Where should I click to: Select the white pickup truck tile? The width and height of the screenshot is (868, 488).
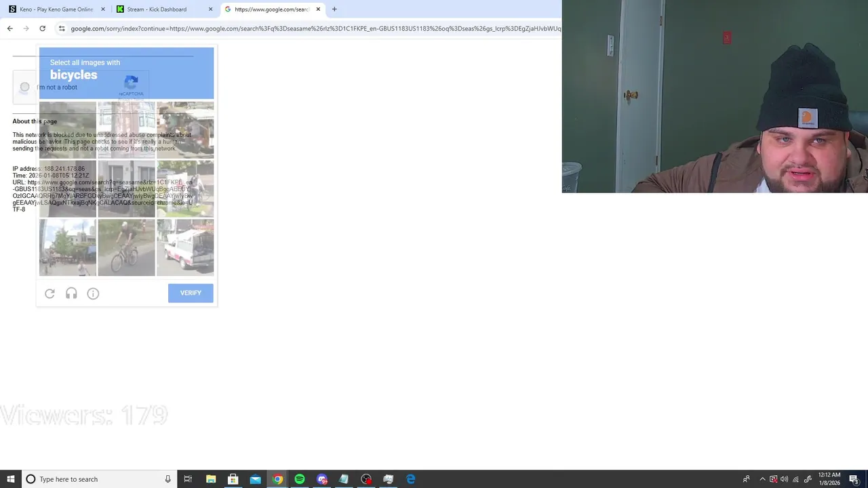point(185,247)
